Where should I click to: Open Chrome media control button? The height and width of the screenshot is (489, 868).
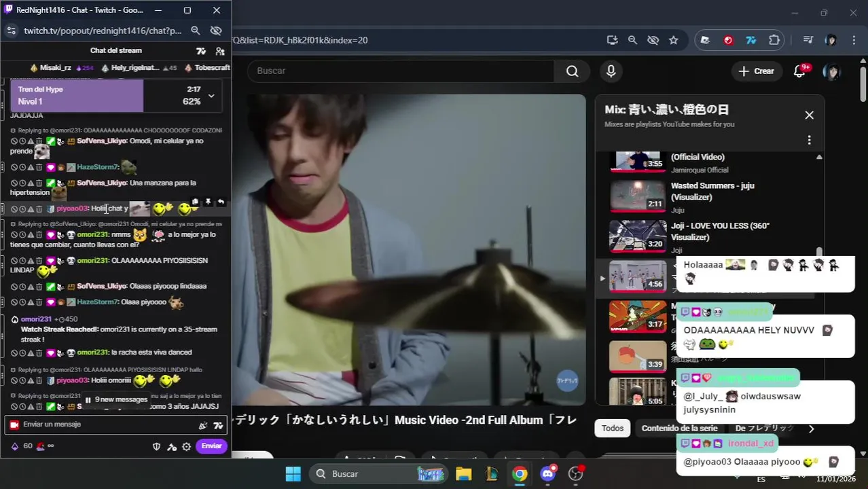(x=808, y=40)
